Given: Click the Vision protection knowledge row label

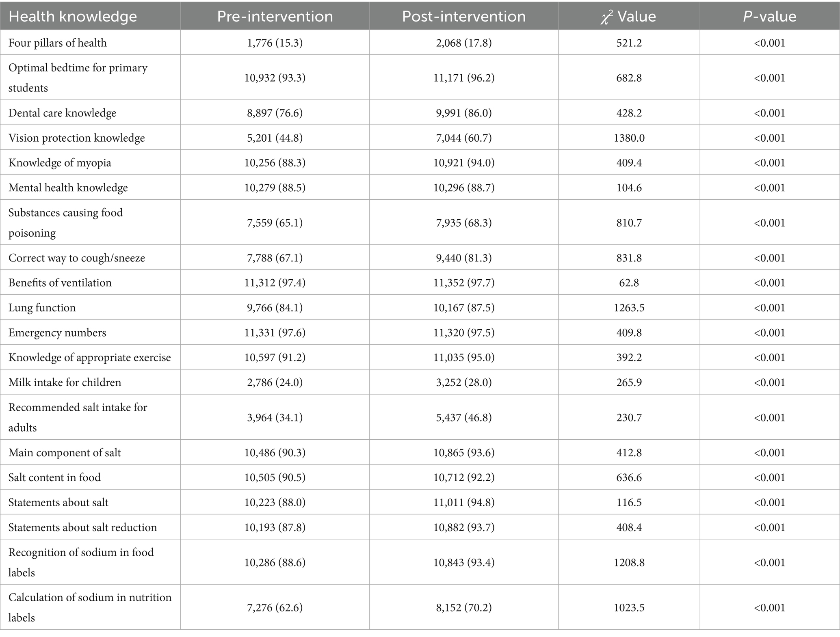Looking at the screenshot, I should click(77, 138).
